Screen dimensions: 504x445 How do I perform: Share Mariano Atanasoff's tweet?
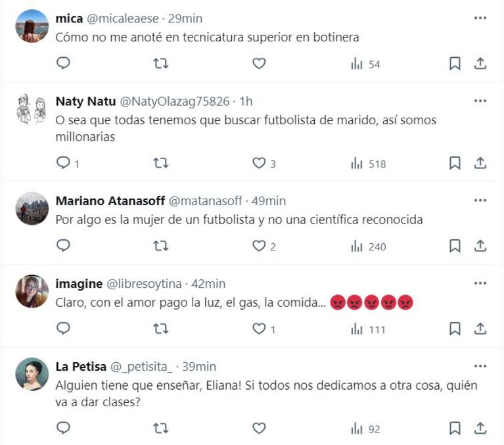click(480, 246)
